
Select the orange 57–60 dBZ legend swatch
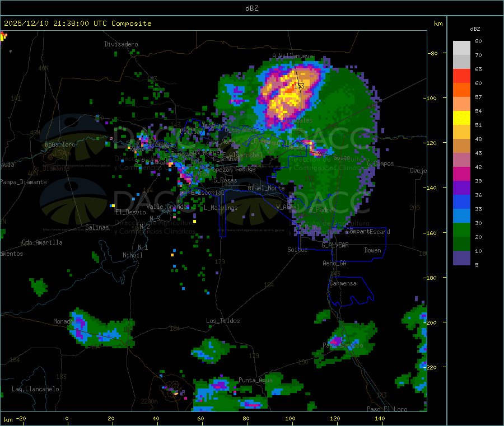click(461, 90)
